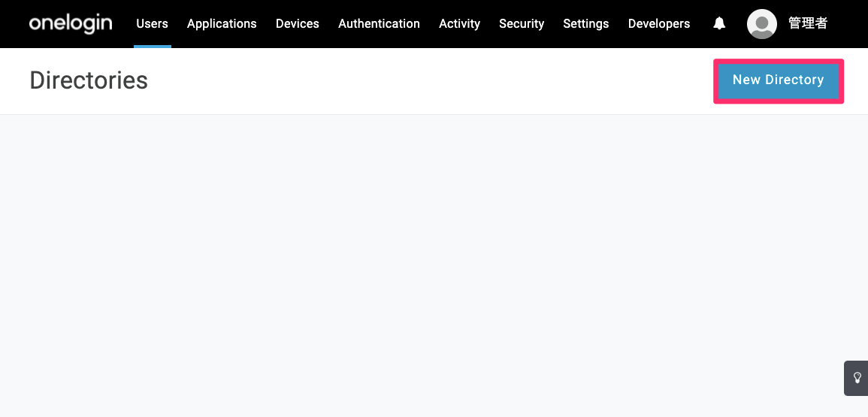Open the Applications menu
The width and height of the screenshot is (868, 417).
pyautogui.click(x=222, y=24)
